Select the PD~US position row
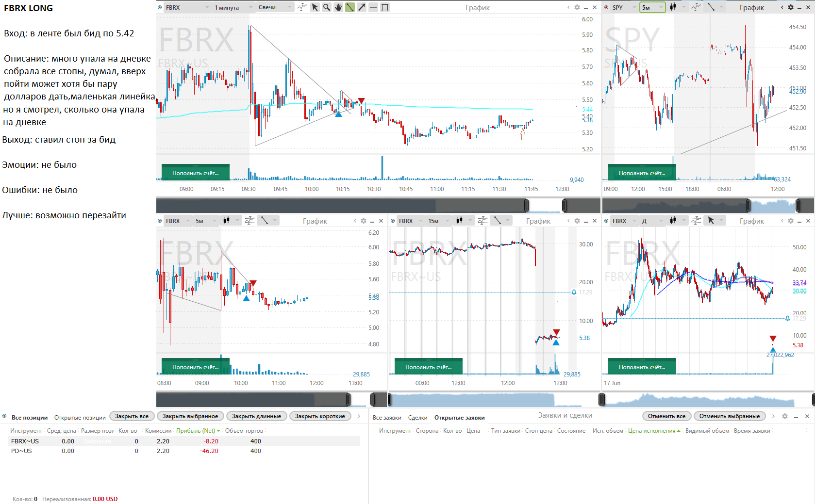Screen dimensions: 815x504 point(184,451)
